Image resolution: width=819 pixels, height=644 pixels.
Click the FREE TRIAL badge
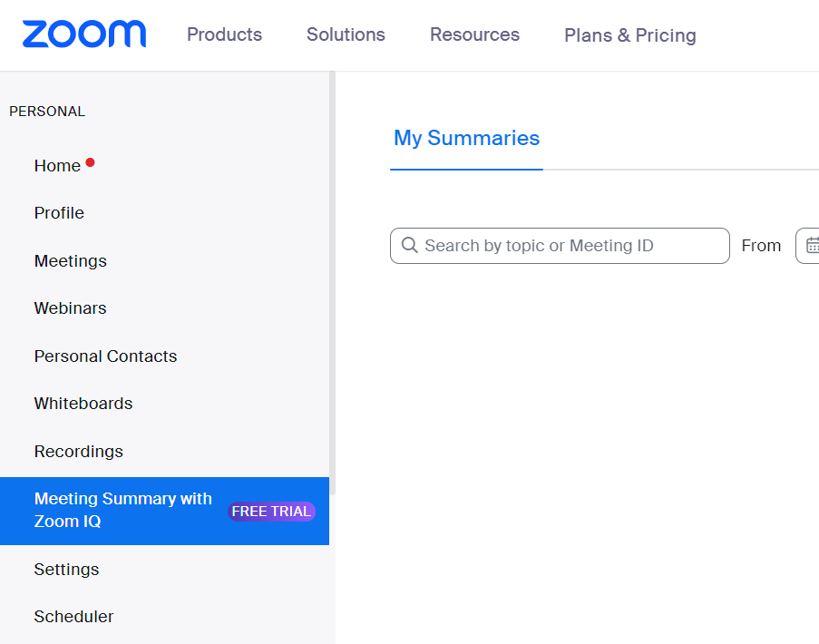click(x=271, y=511)
